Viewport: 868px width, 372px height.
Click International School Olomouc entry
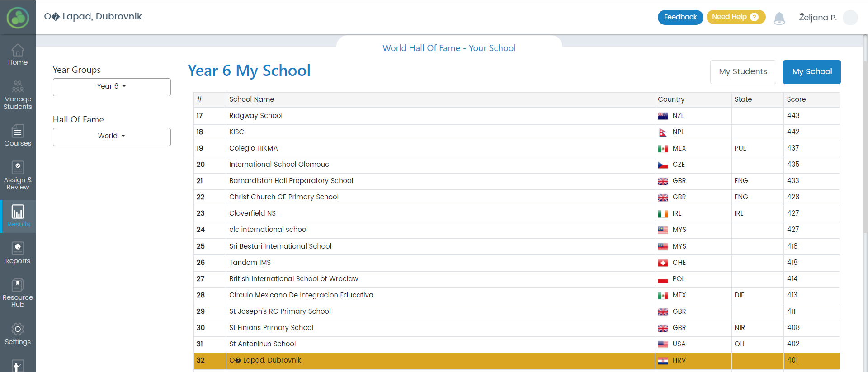tap(279, 165)
